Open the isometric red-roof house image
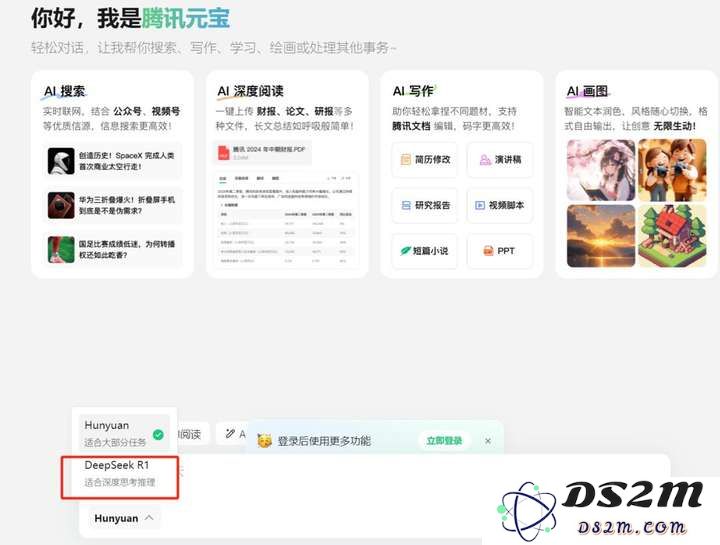 (672, 236)
